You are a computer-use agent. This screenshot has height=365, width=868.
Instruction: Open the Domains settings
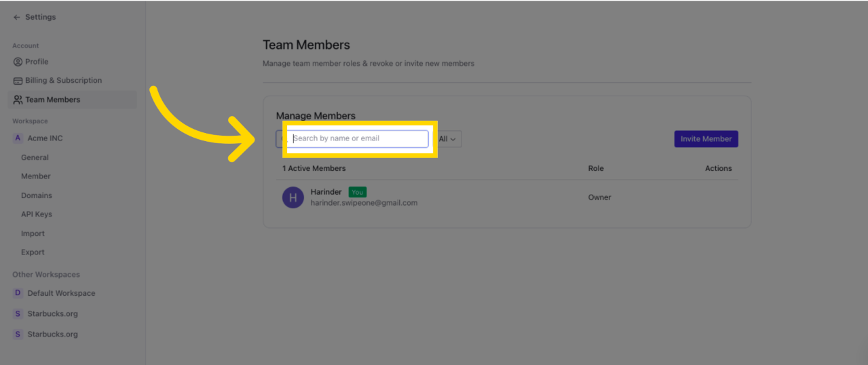point(37,195)
